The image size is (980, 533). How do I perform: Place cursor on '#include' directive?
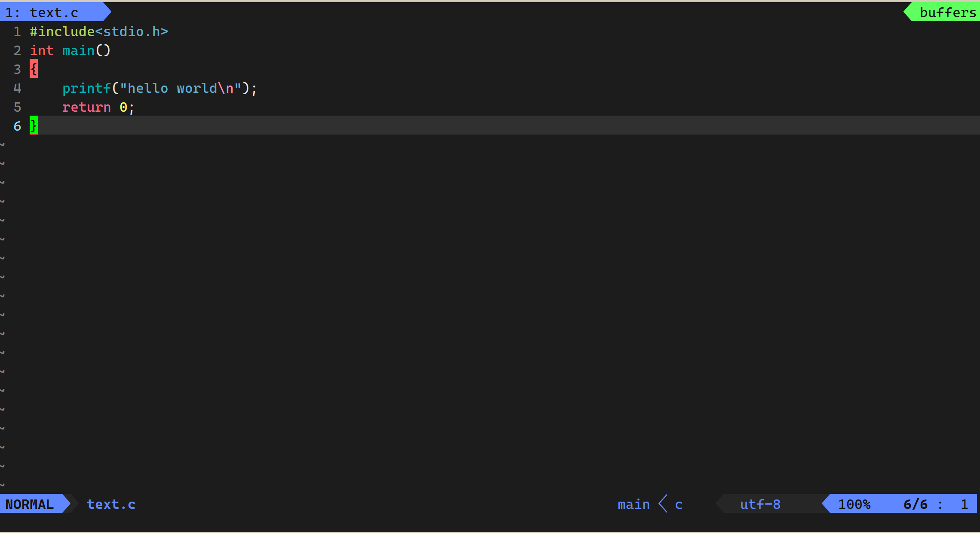tap(62, 31)
